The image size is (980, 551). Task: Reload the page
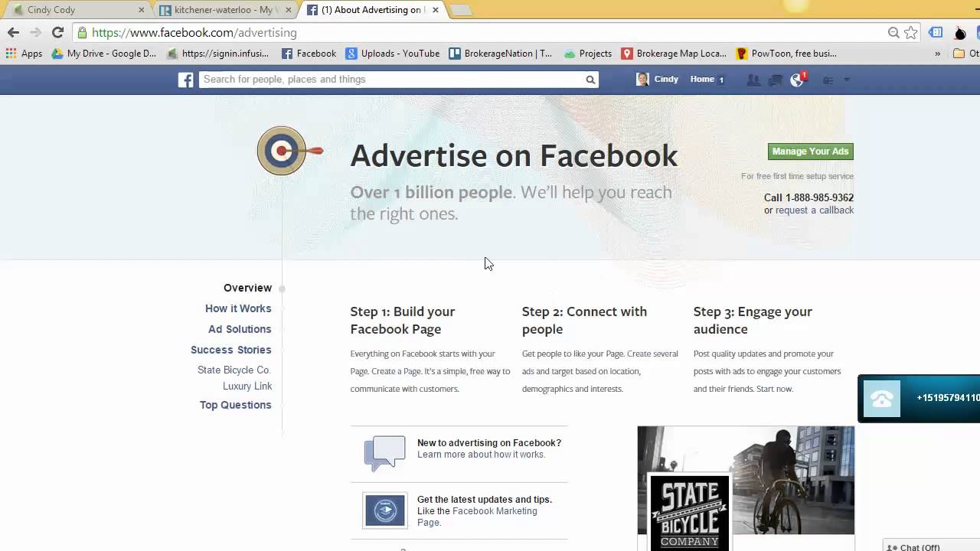(x=57, y=32)
